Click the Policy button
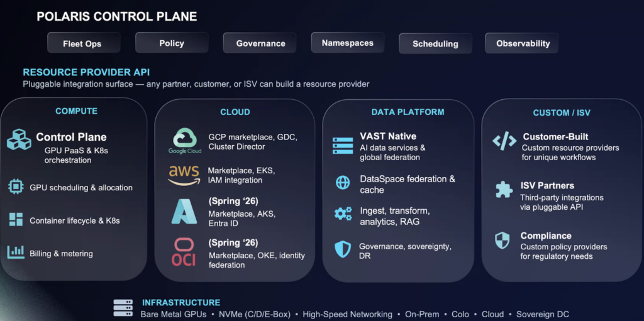Image resolution: width=644 pixels, height=321 pixels. point(172,43)
